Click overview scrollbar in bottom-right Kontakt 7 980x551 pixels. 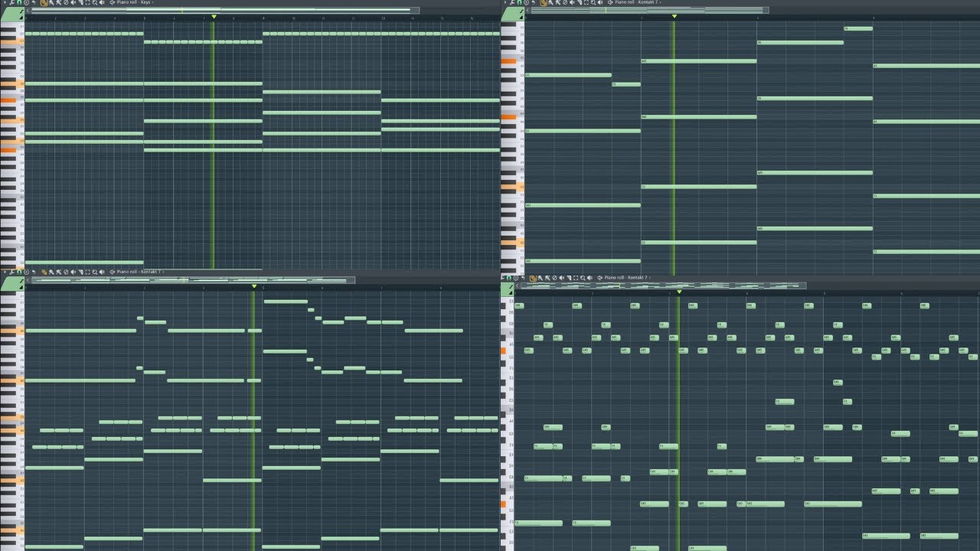tap(663, 285)
